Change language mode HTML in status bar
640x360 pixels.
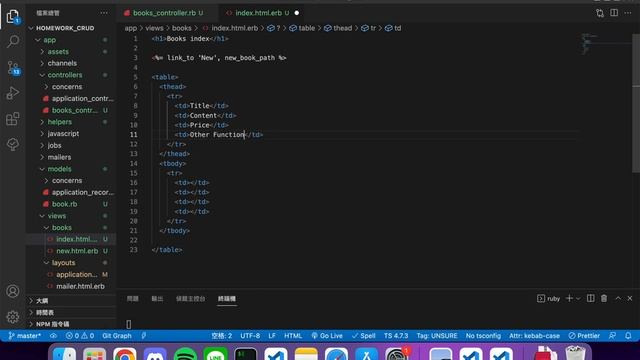point(293,336)
